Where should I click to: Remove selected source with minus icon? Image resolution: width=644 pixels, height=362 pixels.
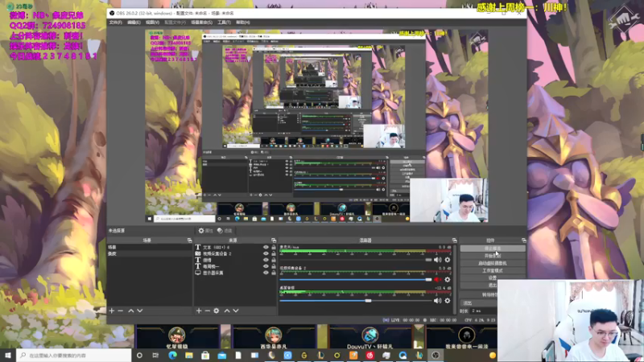click(208, 311)
